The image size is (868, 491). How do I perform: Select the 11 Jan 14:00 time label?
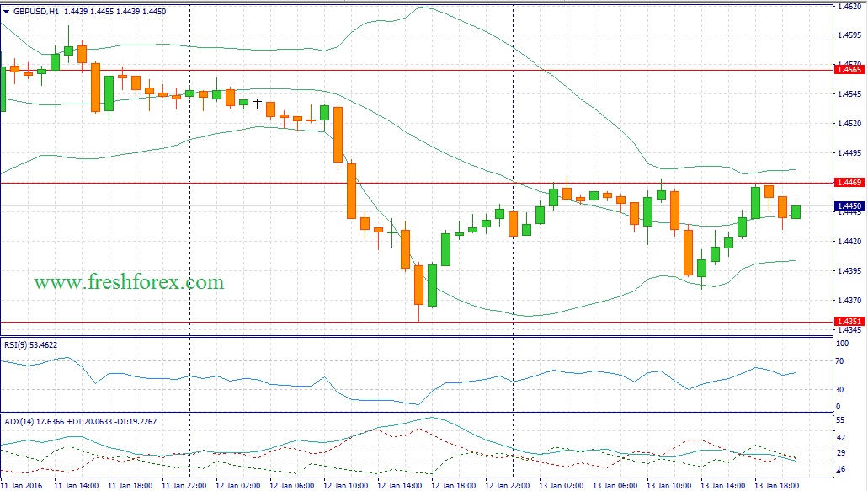(x=77, y=485)
